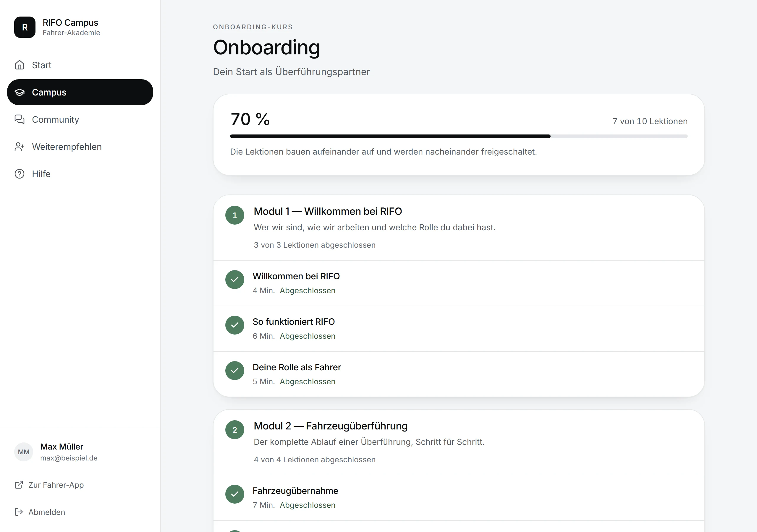Image resolution: width=757 pixels, height=532 pixels.
Task: Click Abgeschlossen status under So funktioniert RIFO
Action: [x=308, y=336]
